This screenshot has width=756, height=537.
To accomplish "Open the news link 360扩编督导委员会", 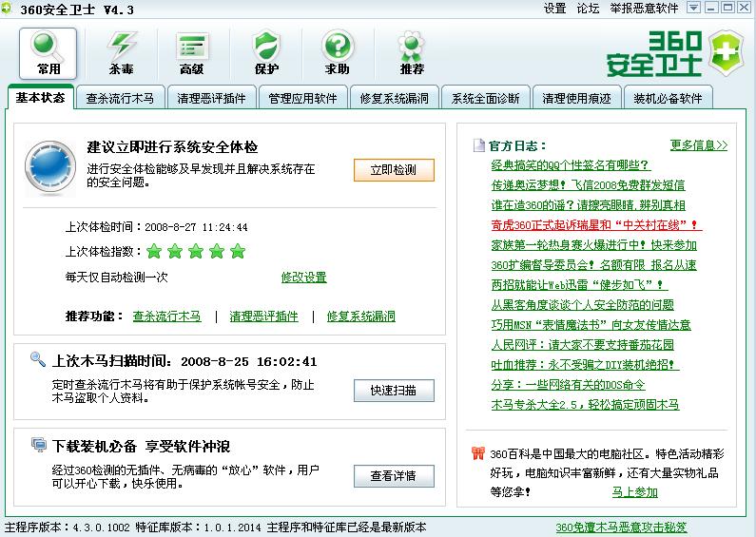I will tap(594, 264).
